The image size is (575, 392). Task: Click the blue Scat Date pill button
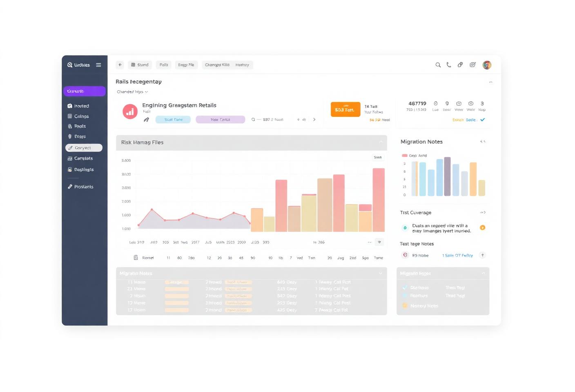pos(173,120)
